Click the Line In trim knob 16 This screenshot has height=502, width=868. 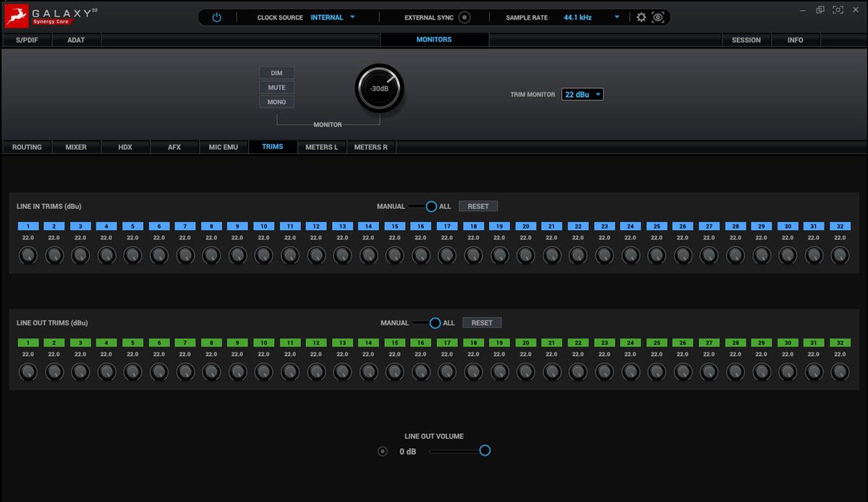[420, 255]
